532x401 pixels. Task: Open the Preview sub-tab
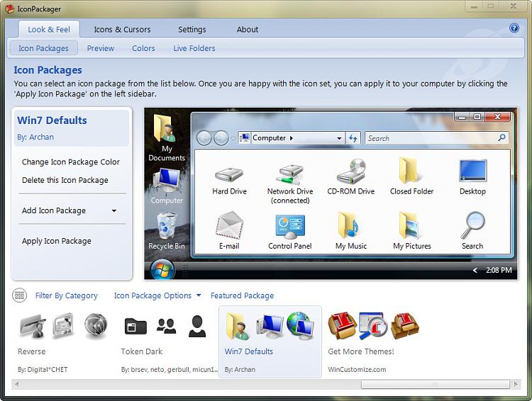pos(101,48)
